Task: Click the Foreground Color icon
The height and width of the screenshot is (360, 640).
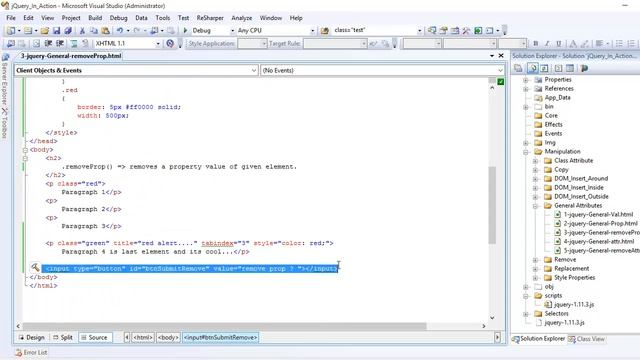Action: click(573, 43)
